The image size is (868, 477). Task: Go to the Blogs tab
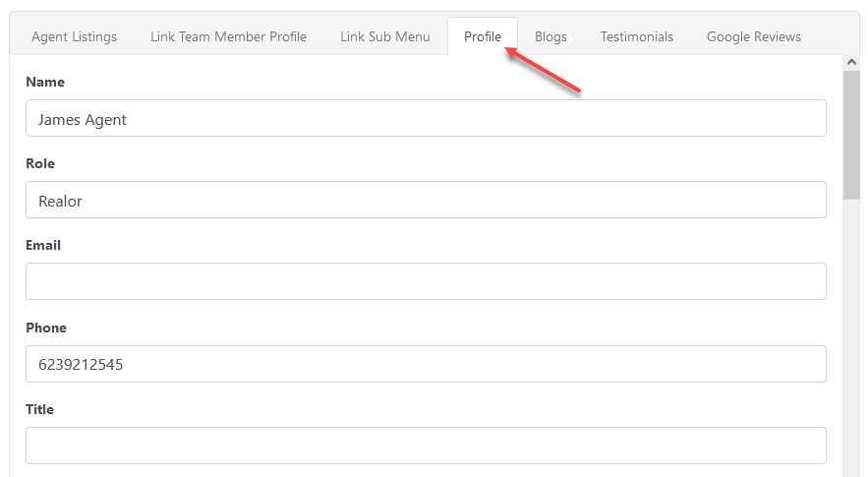[x=550, y=36]
